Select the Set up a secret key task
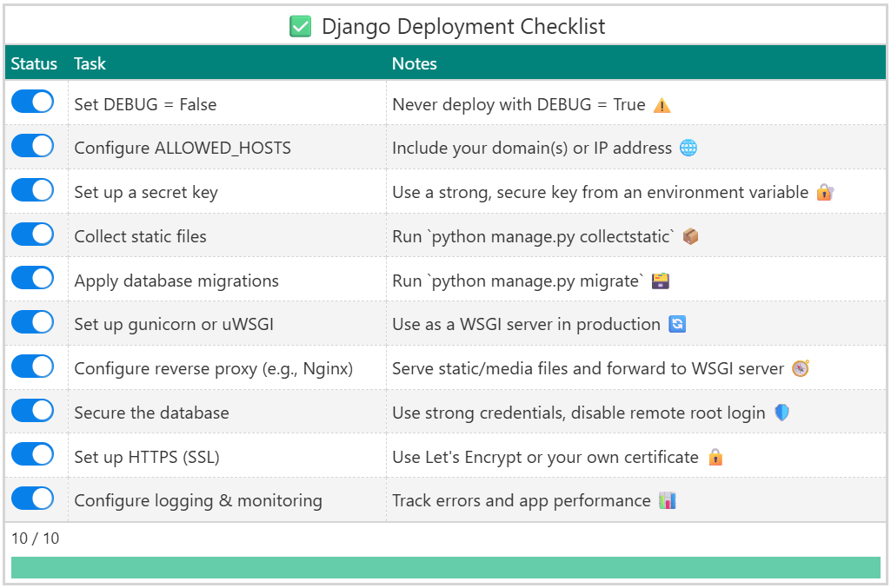The height and width of the screenshot is (588, 891). tap(146, 193)
